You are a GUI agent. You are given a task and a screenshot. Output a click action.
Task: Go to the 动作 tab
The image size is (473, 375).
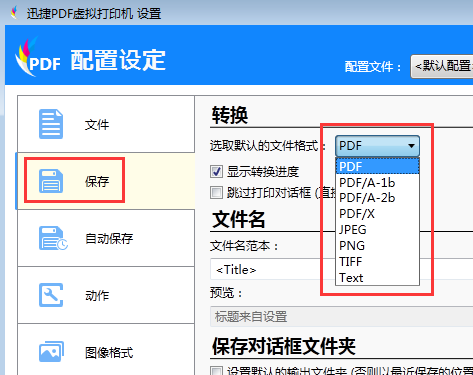106,295
